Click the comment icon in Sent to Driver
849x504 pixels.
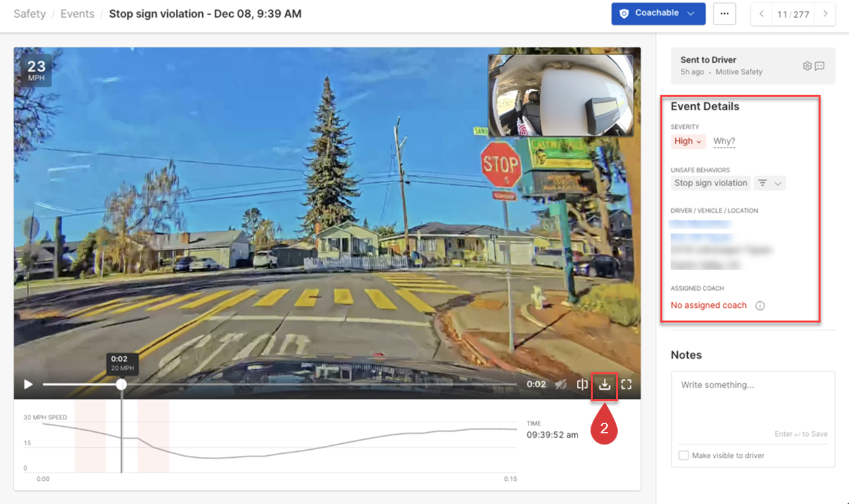[x=820, y=66]
